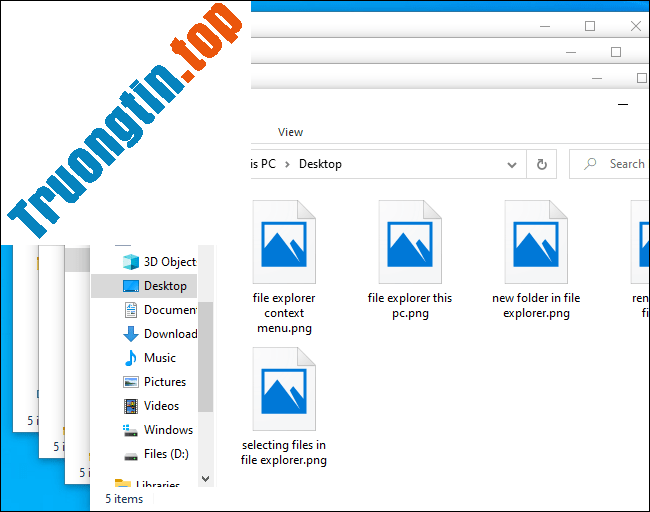Click the 'file explorer context menu.png' file name
650x512 pixels.
click(x=284, y=313)
